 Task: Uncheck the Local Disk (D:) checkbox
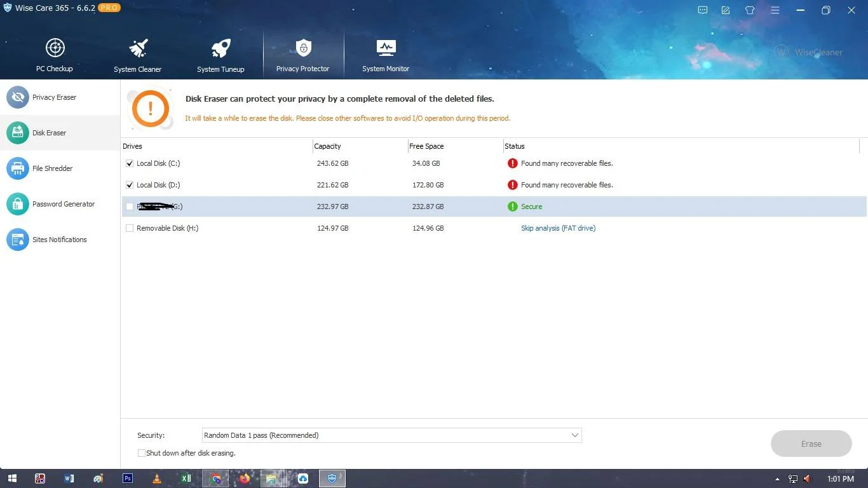pyautogui.click(x=130, y=185)
